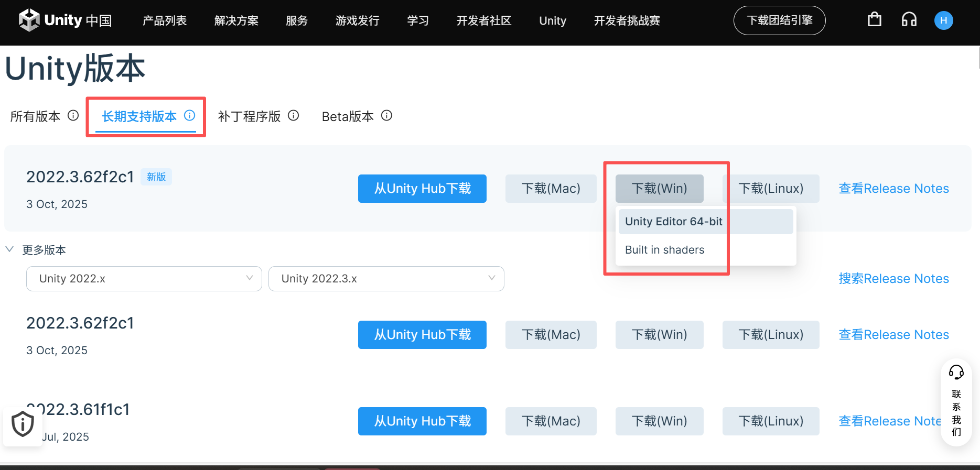Open 解决方案 nav menu
Image resolution: width=980 pixels, height=470 pixels.
[236, 20]
